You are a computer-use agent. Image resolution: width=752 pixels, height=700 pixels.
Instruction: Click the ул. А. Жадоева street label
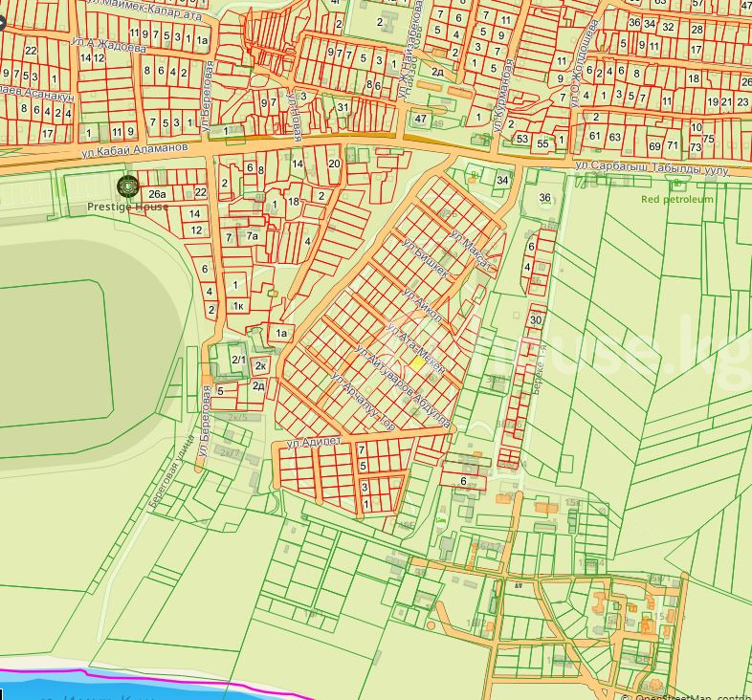tap(111, 45)
